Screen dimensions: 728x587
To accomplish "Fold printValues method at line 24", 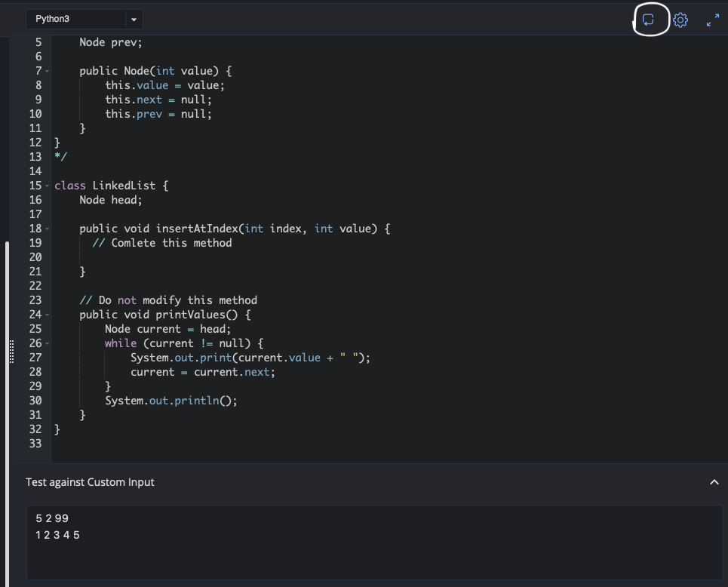I will coord(48,315).
